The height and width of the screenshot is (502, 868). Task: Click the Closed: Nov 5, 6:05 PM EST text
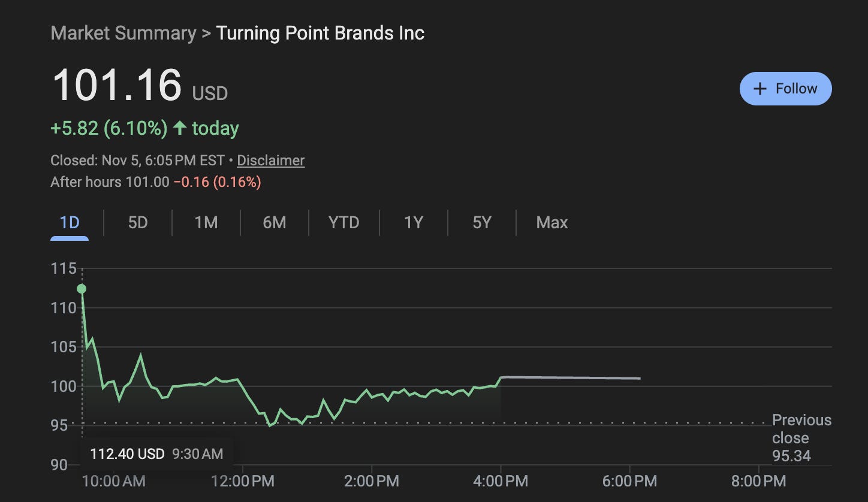[137, 161]
